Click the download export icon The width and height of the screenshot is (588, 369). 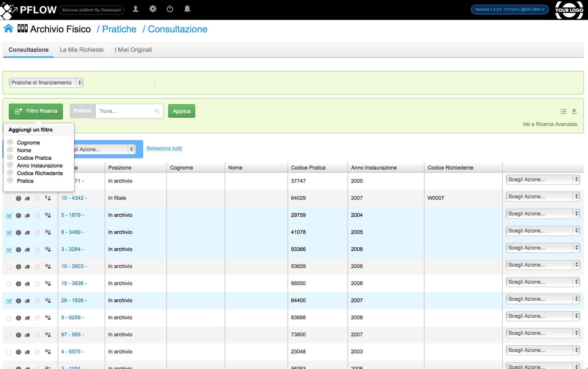(x=574, y=111)
